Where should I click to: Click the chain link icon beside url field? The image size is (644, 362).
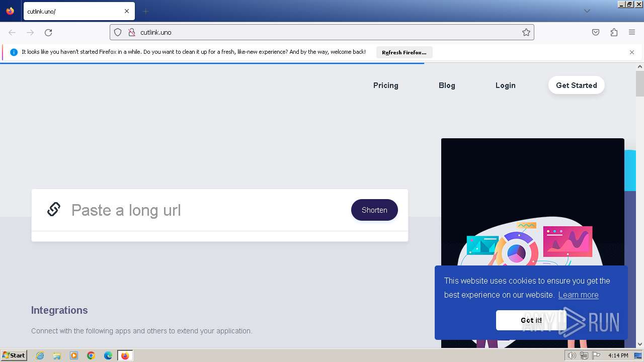tap(54, 209)
